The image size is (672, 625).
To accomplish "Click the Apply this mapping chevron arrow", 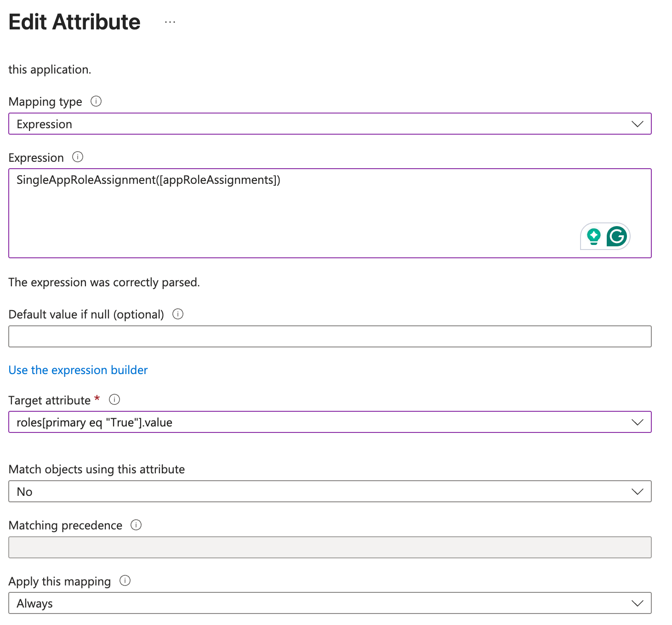I will (x=638, y=603).
